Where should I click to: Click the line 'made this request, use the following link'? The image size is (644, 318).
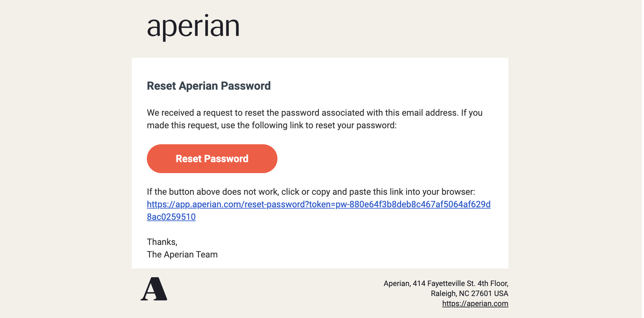pyautogui.click(x=272, y=125)
